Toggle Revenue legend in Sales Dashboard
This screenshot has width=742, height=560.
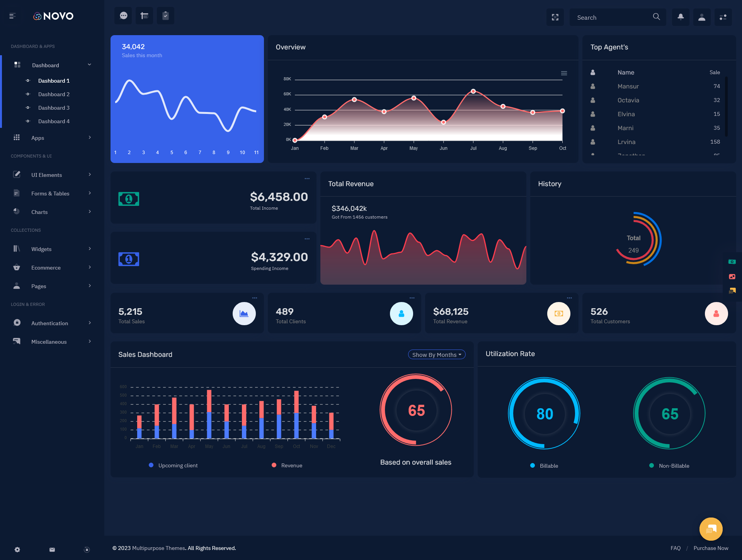[287, 465]
